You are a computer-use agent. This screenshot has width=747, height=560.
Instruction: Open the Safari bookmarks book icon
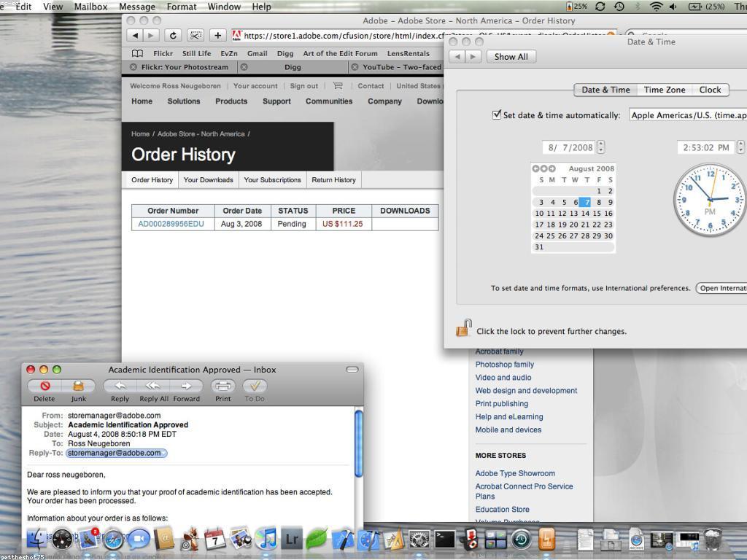(x=137, y=53)
